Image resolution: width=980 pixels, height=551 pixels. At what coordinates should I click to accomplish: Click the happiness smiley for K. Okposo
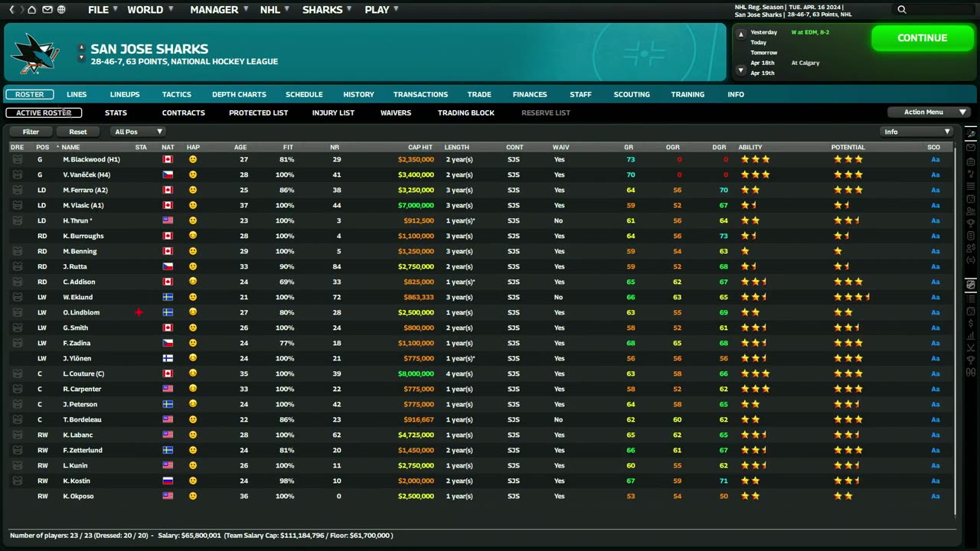coord(193,496)
